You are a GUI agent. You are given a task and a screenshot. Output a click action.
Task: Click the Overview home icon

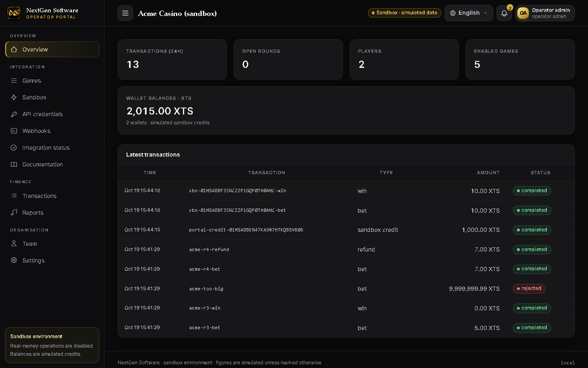pos(14,49)
